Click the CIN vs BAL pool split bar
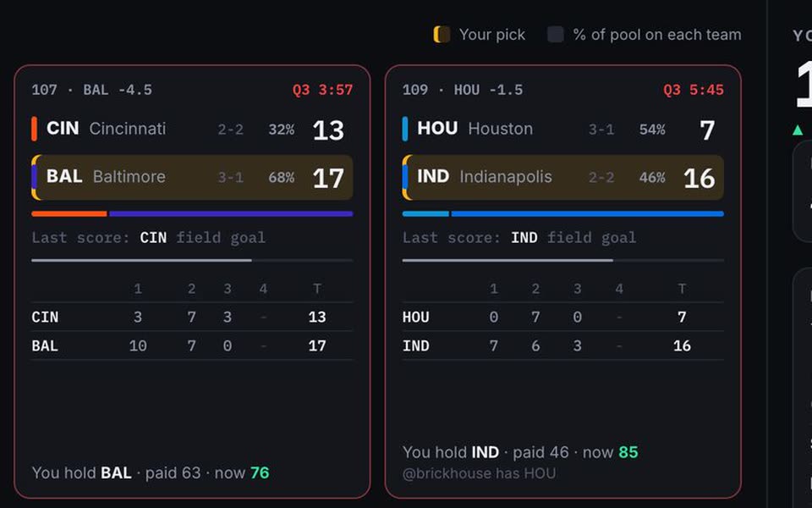This screenshot has width=812, height=508. (x=192, y=213)
